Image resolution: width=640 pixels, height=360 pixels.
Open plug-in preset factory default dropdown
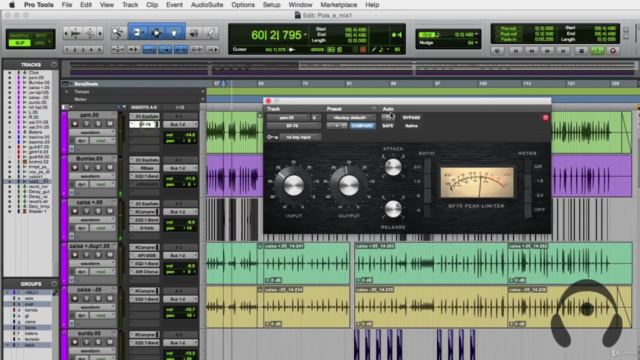(x=351, y=118)
